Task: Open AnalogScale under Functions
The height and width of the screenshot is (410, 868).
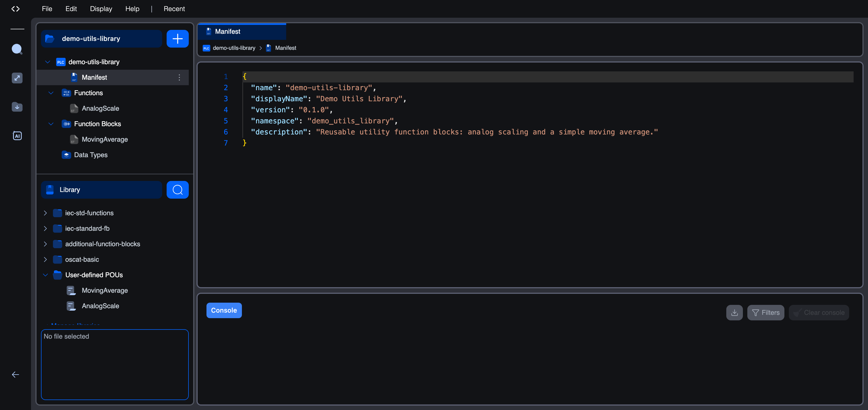Action: [x=100, y=108]
